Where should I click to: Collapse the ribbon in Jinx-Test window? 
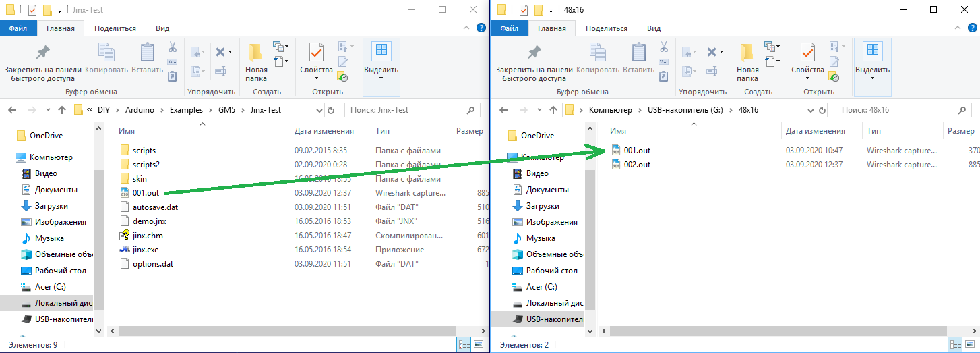(x=467, y=28)
